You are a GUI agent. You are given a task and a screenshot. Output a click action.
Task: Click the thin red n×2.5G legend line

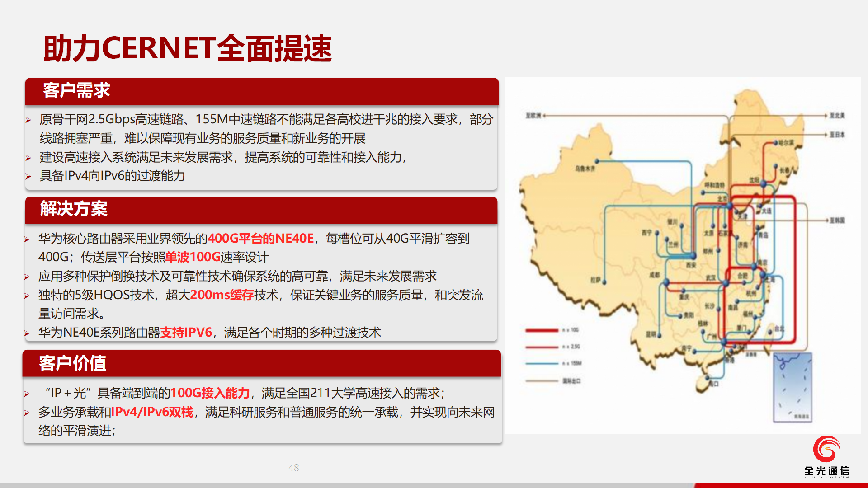[542, 347]
